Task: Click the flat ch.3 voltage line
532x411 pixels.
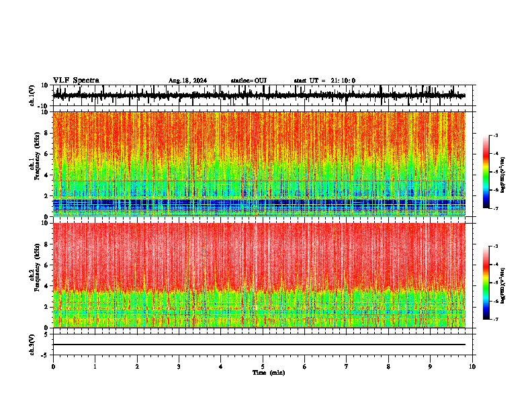Action: (x=259, y=345)
